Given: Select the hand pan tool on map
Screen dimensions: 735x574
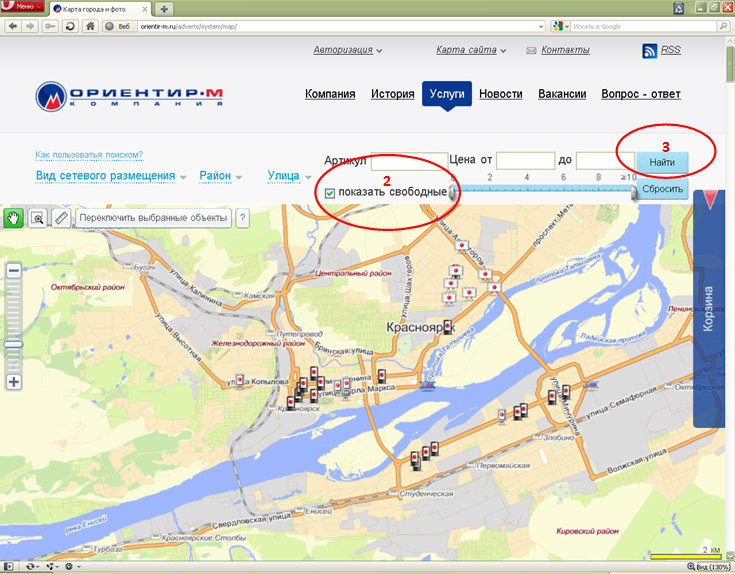Looking at the screenshot, I should pos(15,217).
